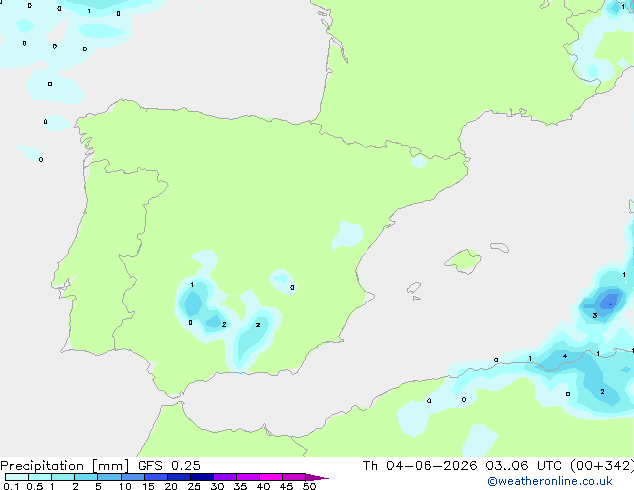Click the legend value "0.1"
Image resolution: width=634 pixels, height=490 pixels.
(11, 486)
